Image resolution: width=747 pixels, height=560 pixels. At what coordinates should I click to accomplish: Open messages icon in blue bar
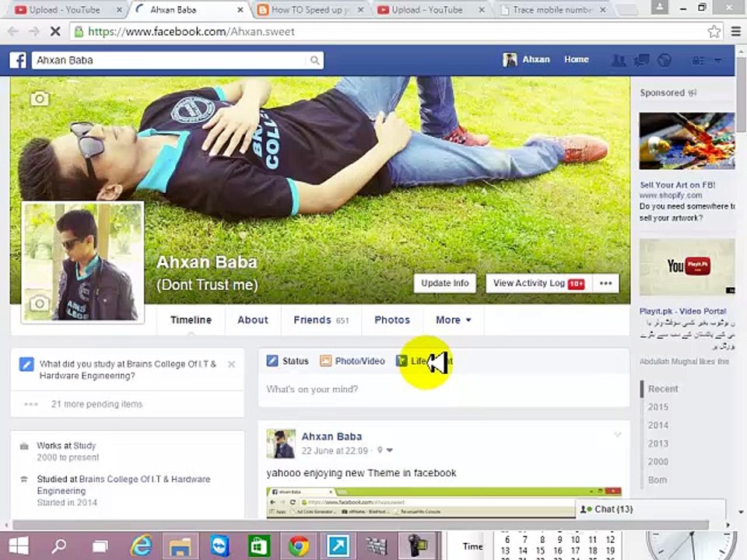(642, 60)
